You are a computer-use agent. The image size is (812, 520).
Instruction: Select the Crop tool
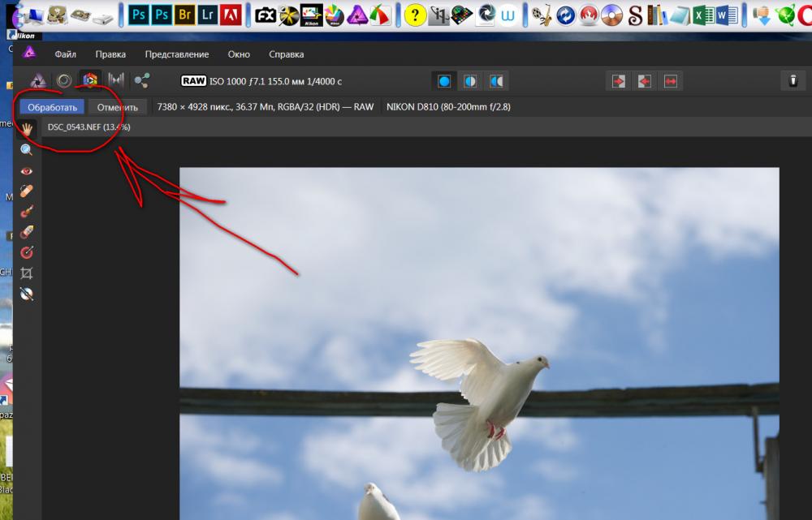(27, 273)
